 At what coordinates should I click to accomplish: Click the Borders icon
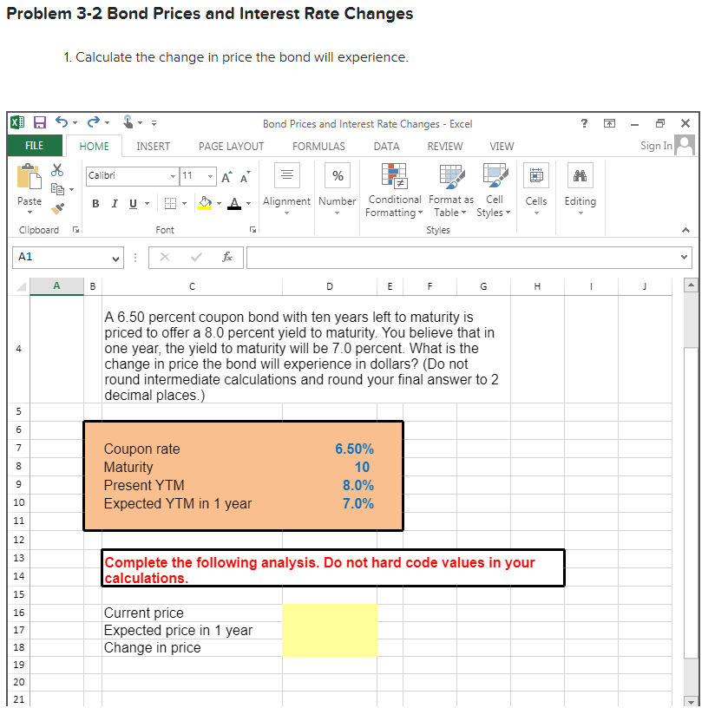pyautogui.click(x=170, y=203)
